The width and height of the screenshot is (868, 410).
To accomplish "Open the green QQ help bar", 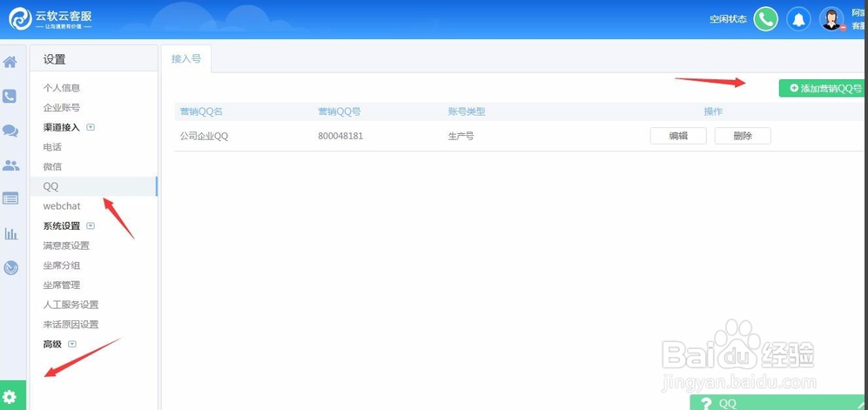I will (x=779, y=403).
